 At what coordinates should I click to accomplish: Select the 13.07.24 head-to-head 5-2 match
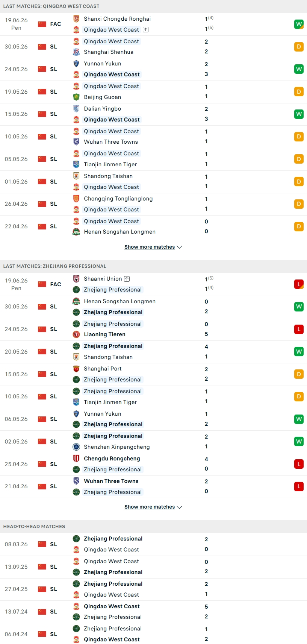click(x=153, y=612)
